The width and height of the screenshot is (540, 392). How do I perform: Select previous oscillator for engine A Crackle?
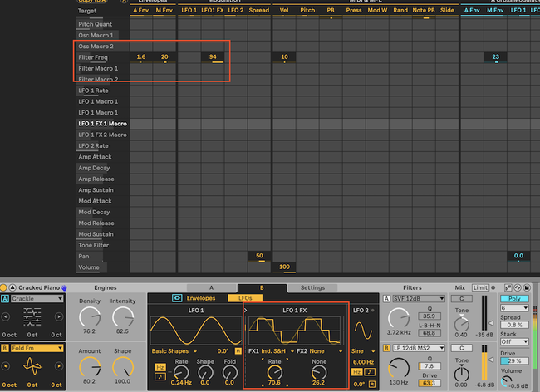(6, 316)
